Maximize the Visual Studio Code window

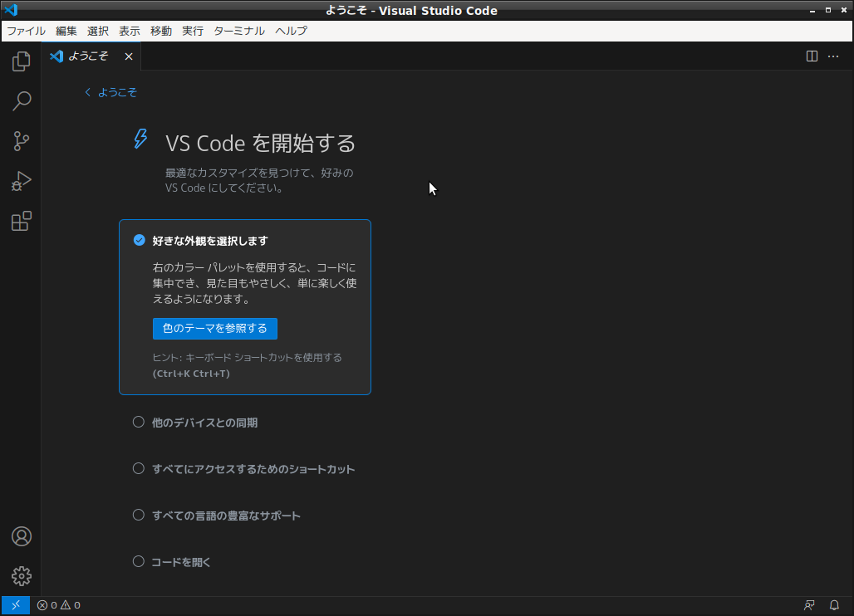coord(828,10)
